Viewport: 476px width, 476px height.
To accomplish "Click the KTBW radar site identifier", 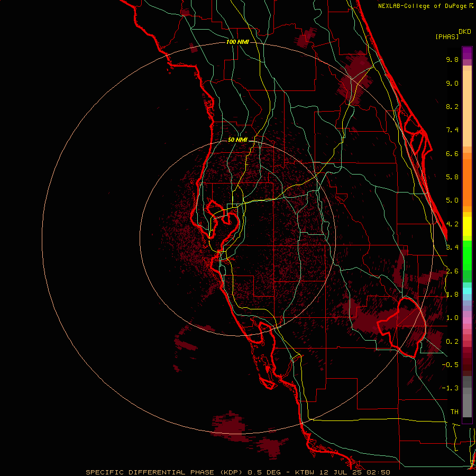I will (x=304, y=472).
